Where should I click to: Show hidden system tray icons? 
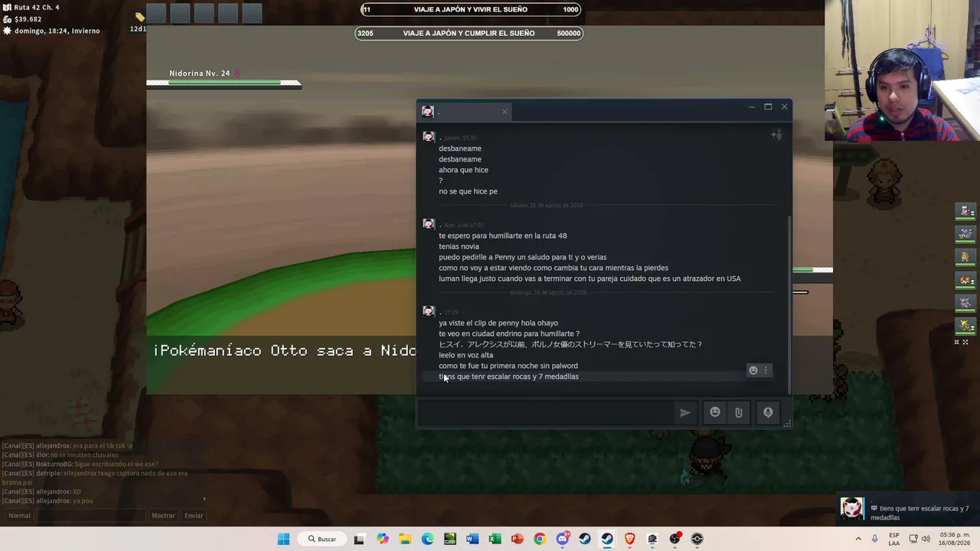tap(858, 539)
